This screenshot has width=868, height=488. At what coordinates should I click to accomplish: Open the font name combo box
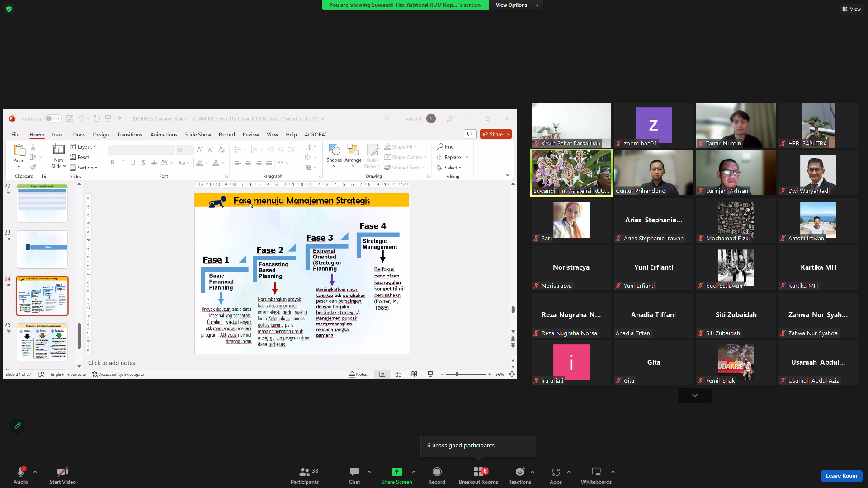click(x=142, y=150)
